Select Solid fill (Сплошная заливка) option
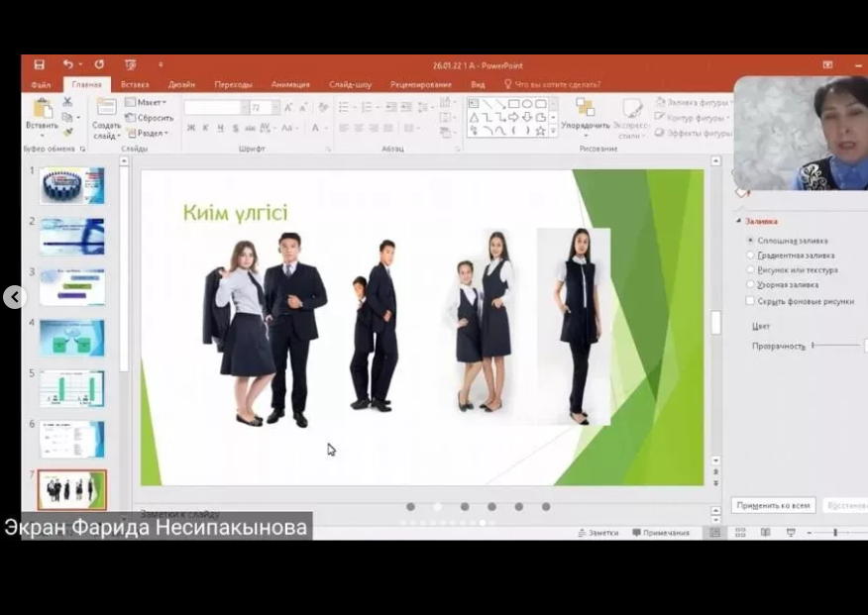Screen dimensions: 868x615 tap(750, 241)
